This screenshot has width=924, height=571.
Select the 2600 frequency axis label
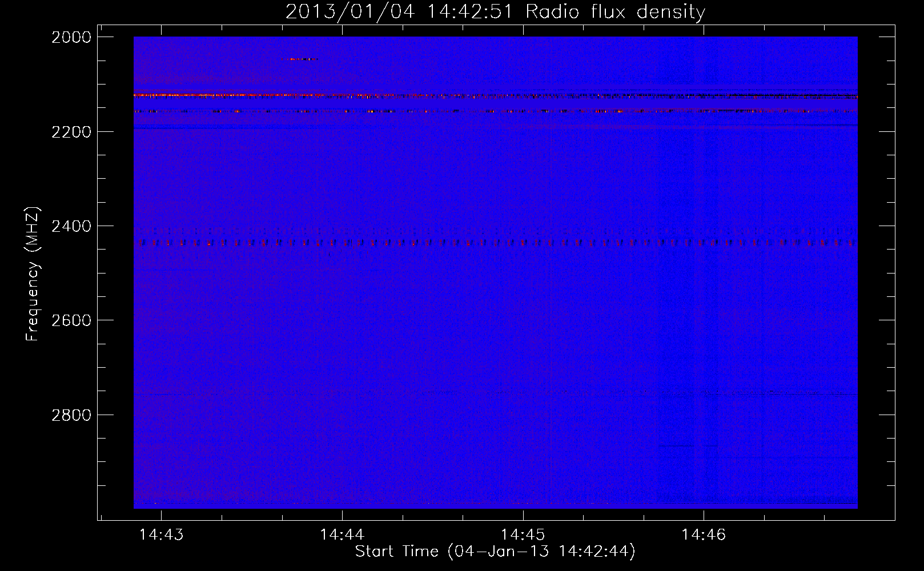[71, 320]
